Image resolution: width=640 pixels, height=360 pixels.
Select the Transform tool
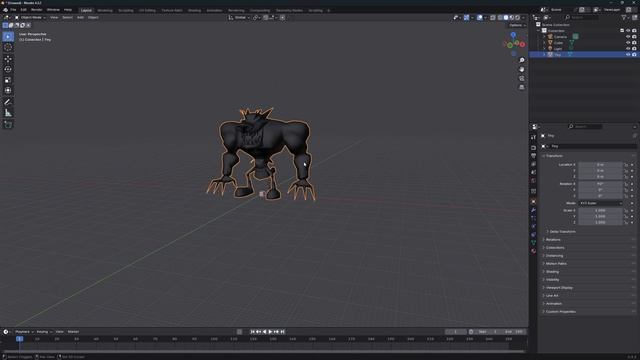8,91
